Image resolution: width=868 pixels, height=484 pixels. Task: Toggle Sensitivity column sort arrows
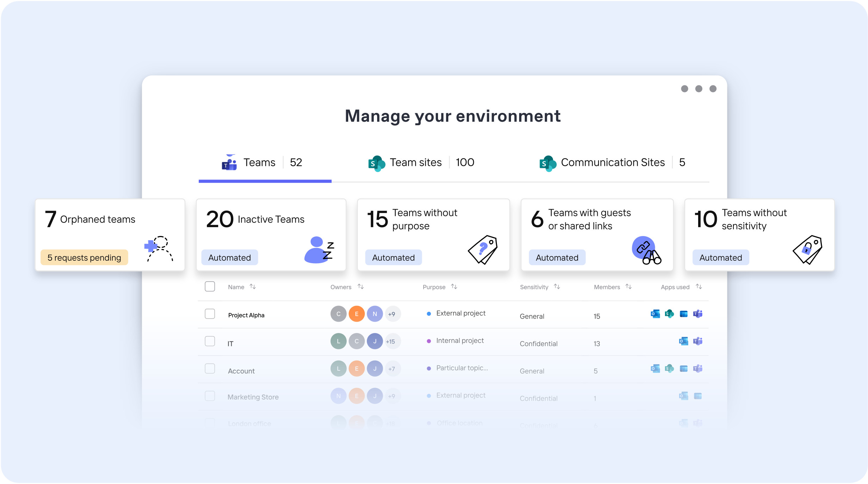557,287
